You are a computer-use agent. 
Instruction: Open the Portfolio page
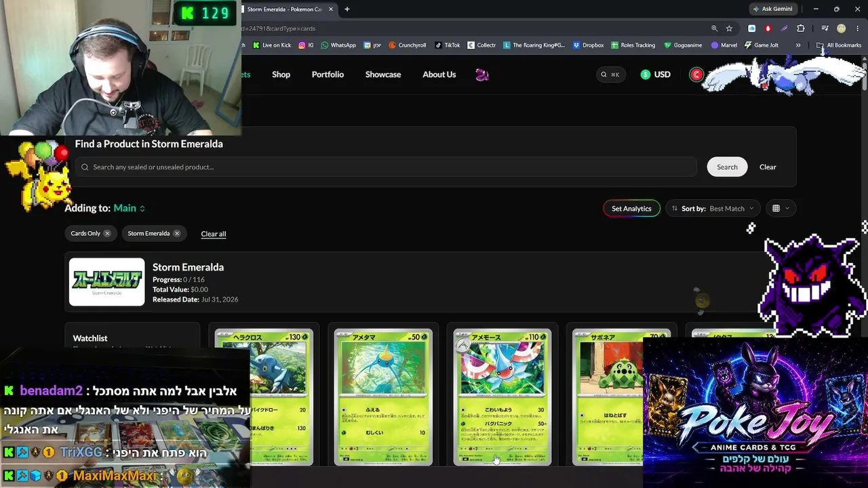tap(328, 75)
